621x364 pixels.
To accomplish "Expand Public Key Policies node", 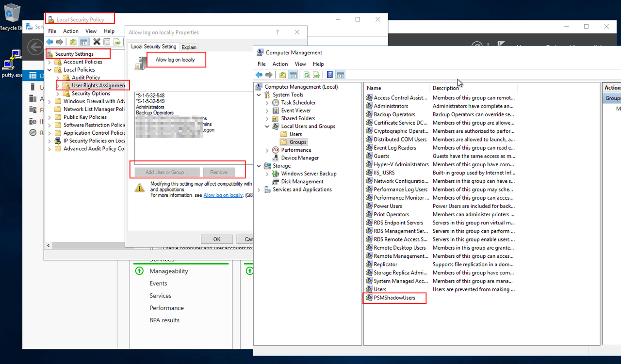I will click(49, 117).
